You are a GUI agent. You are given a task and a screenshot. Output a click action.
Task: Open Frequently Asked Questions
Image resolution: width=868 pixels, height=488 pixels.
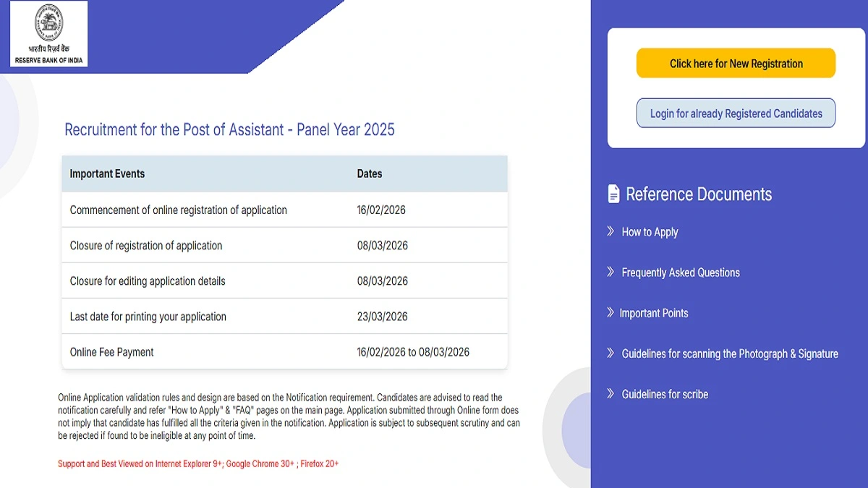point(681,273)
